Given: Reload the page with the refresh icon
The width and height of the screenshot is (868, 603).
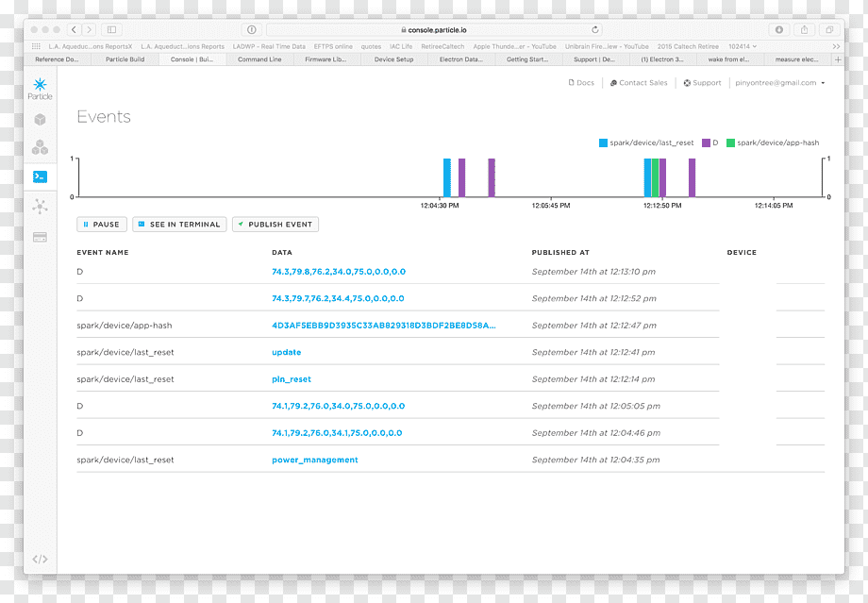Looking at the screenshot, I should (x=595, y=30).
